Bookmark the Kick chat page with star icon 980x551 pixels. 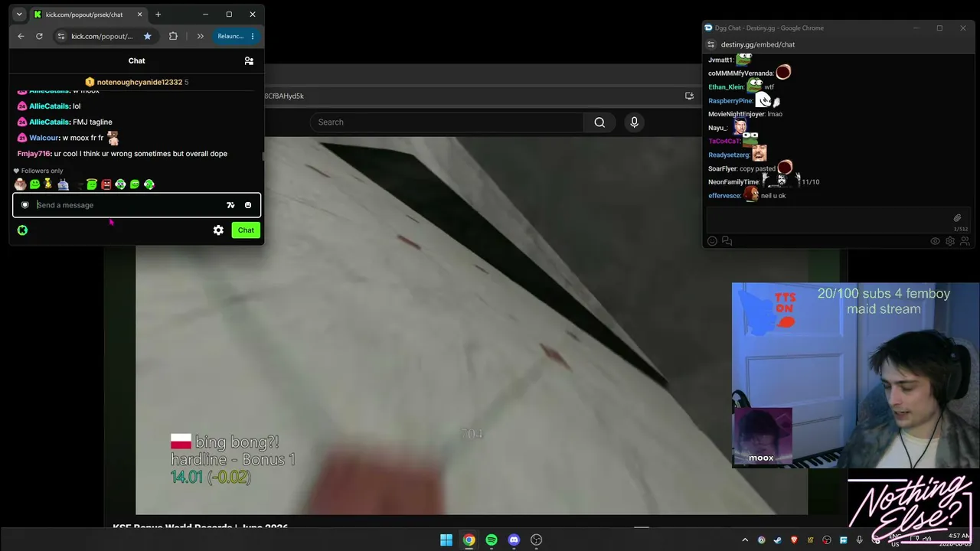(x=147, y=36)
